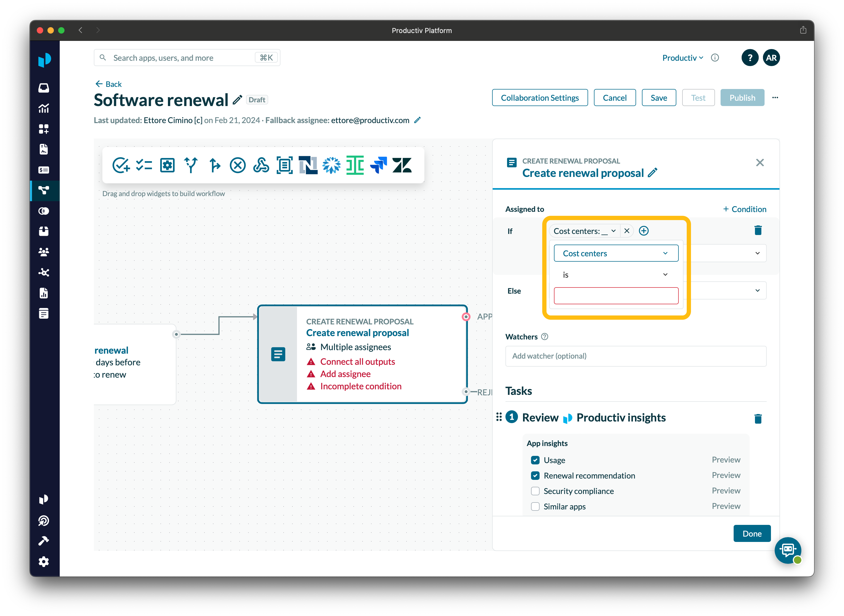Viewport: 844px width, 616px height.
Task: Open the Workflows sidebar icon
Action: point(44,191)
